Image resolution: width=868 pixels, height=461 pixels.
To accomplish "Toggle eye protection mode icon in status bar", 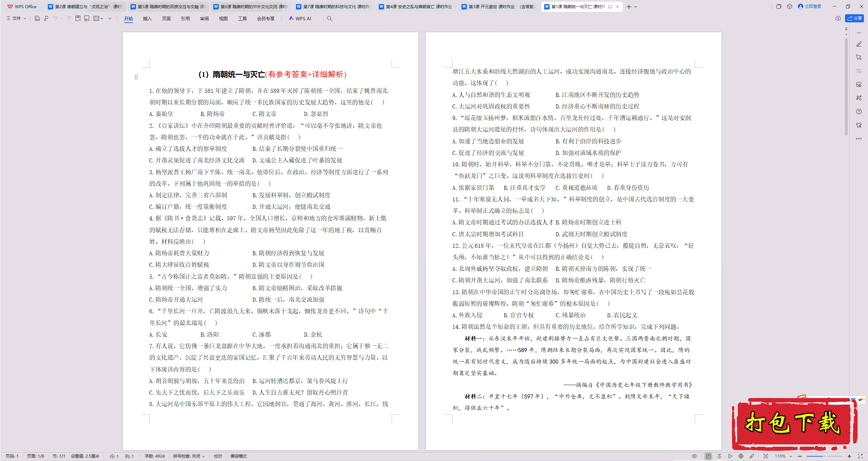I will click(x=694, y=456).
